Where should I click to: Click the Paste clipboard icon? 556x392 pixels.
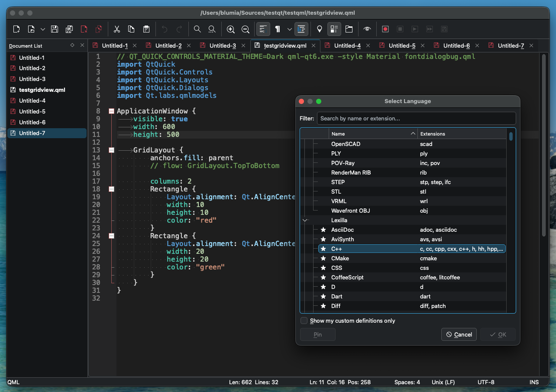146,29
